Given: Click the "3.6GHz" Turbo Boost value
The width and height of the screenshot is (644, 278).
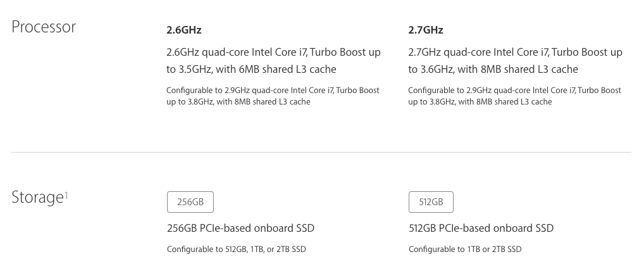Looking at the screenshot, I should pyautogui.click(x=440, y=69).
